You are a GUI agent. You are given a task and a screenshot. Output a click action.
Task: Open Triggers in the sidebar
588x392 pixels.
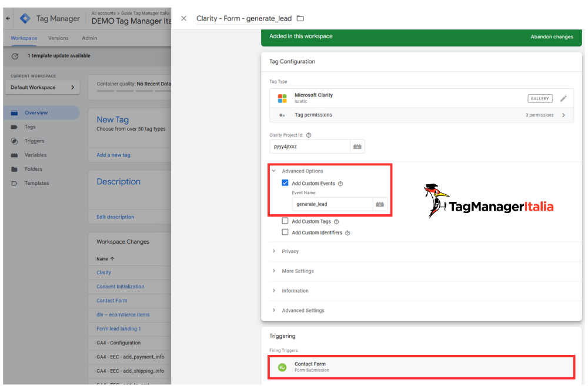pos(35,141)
